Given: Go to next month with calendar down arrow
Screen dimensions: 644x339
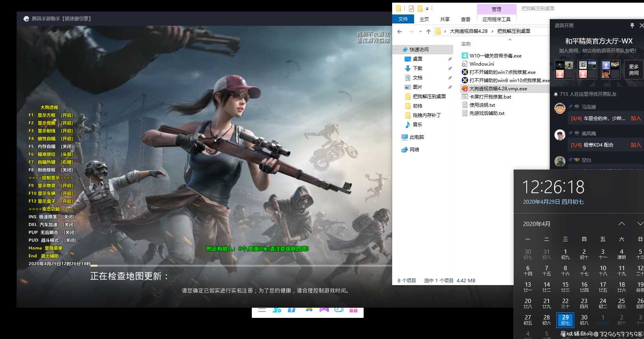Looking at the screenshot, I should (640, 224).
